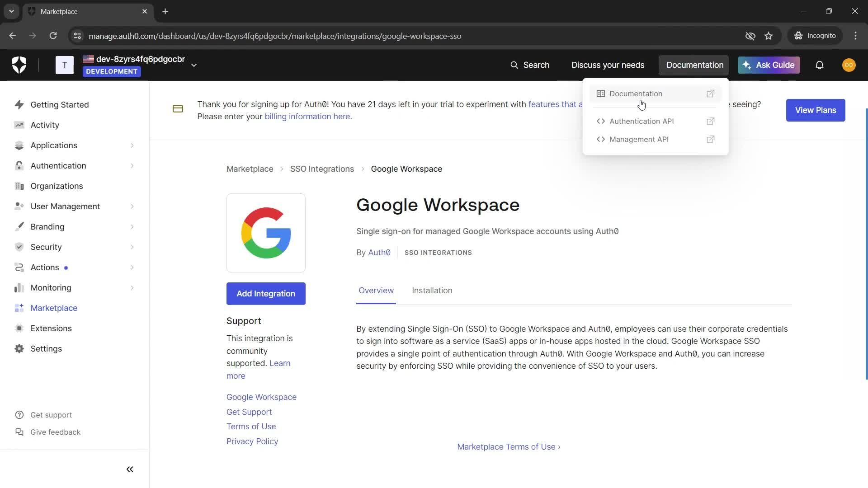Expand Monitoring submenu chevron
This screenshot has height=488, width=868.
click(x=132, y=288)
